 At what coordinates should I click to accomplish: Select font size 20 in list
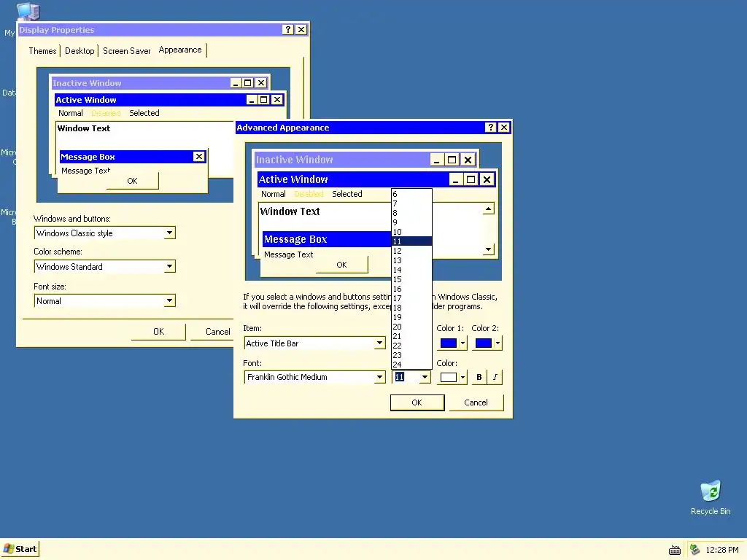[411, 327]
